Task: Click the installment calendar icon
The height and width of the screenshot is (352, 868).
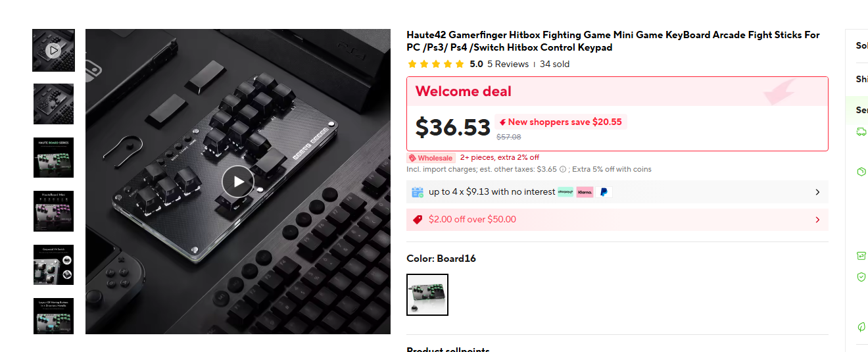Action: point(418,192)
